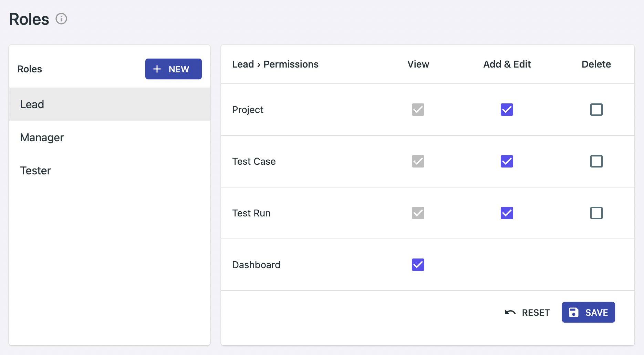
Task: Toggle Test Run View checkbox
Action: 418,213
